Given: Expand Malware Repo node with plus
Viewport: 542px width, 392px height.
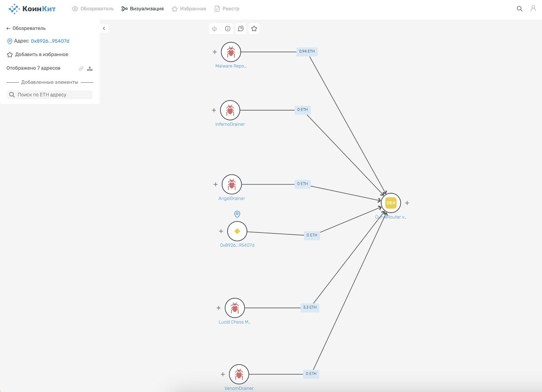Looking at the screenshot, I should coord(215,52).
